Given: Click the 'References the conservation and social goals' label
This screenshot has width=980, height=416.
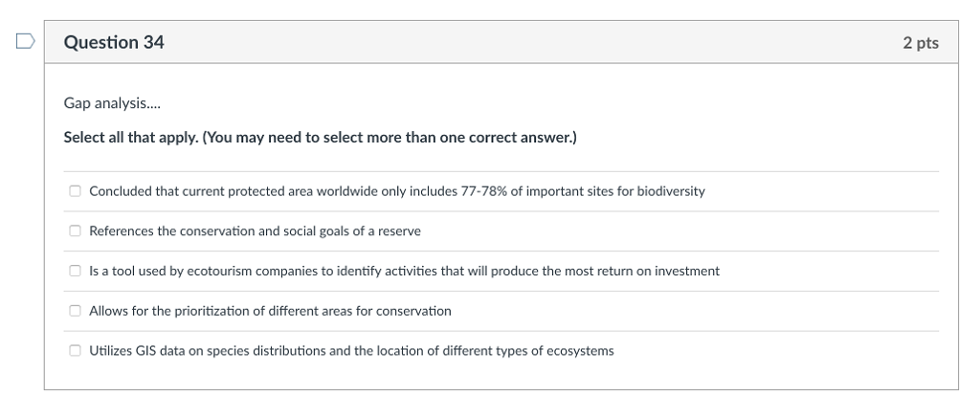Looking at the screenshot, I should pos(255,231).
